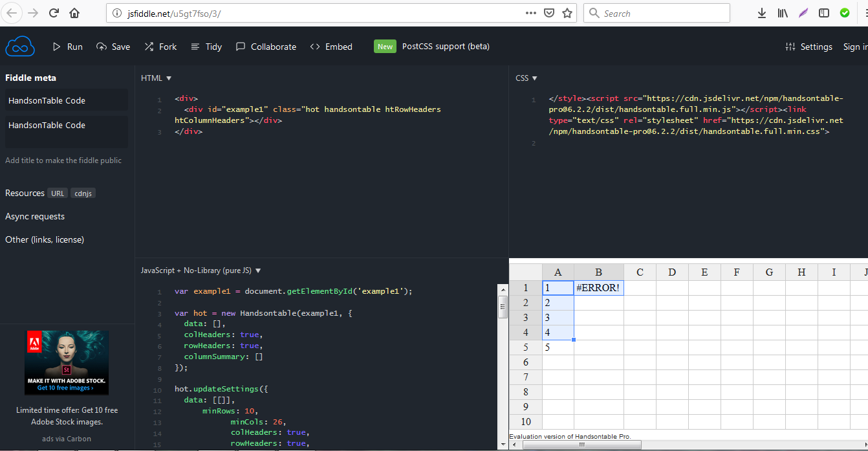Open the page actions three-dot menu

point(530,13)
